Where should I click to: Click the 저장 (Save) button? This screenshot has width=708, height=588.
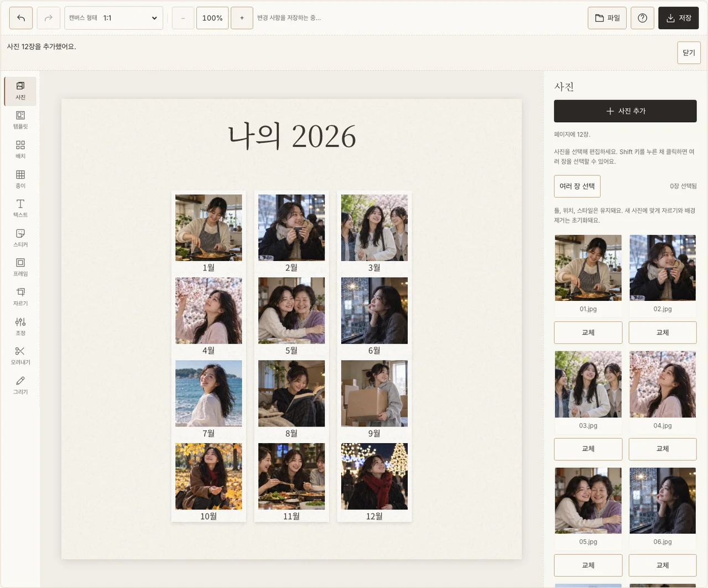(679, 18)
